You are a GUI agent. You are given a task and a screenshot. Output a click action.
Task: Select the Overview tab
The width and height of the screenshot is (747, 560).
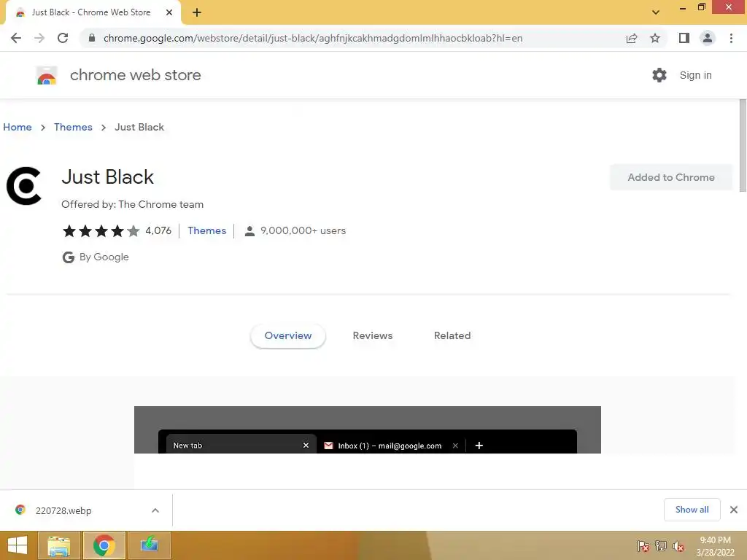[x=287, y=335]
